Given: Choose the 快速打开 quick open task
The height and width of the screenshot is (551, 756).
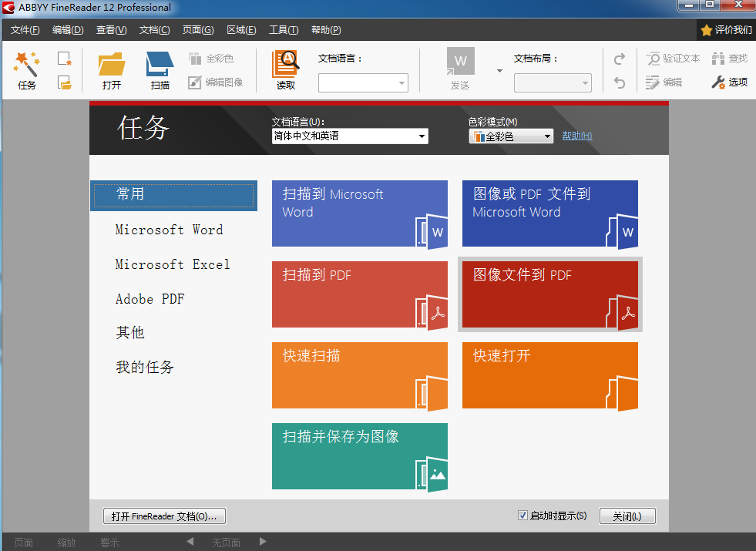Looking at the screenshot, I should (x=549, y=375).
